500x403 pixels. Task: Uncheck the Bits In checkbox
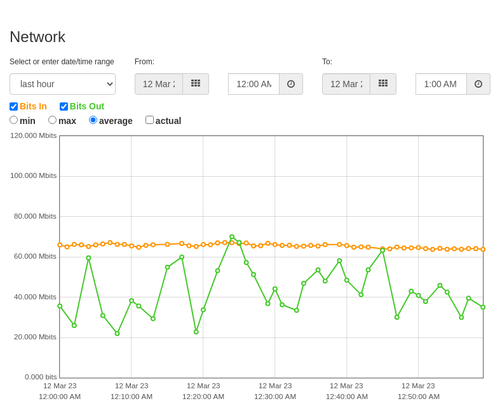pyautogui.click(x=14, y=106)
